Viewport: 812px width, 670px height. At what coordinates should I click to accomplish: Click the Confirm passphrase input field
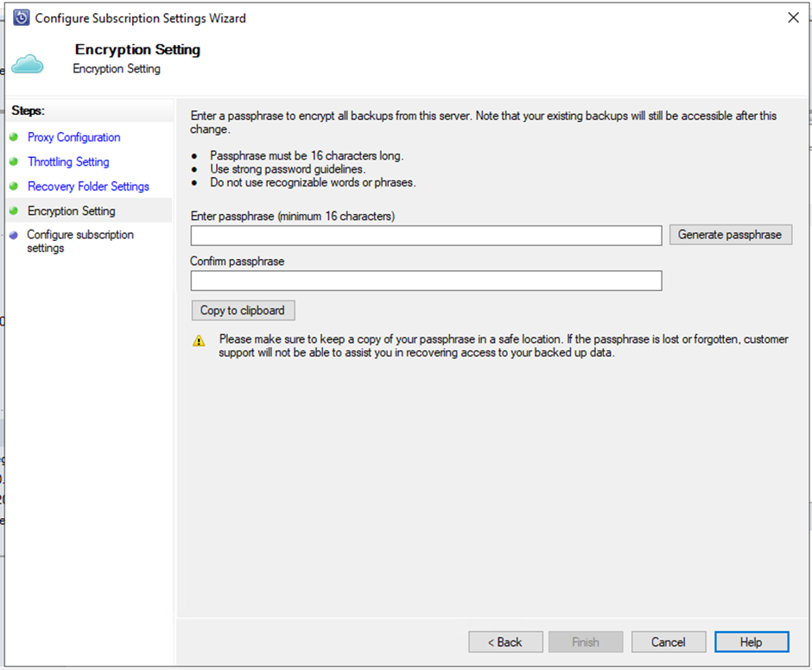click(x=426, y=280)
